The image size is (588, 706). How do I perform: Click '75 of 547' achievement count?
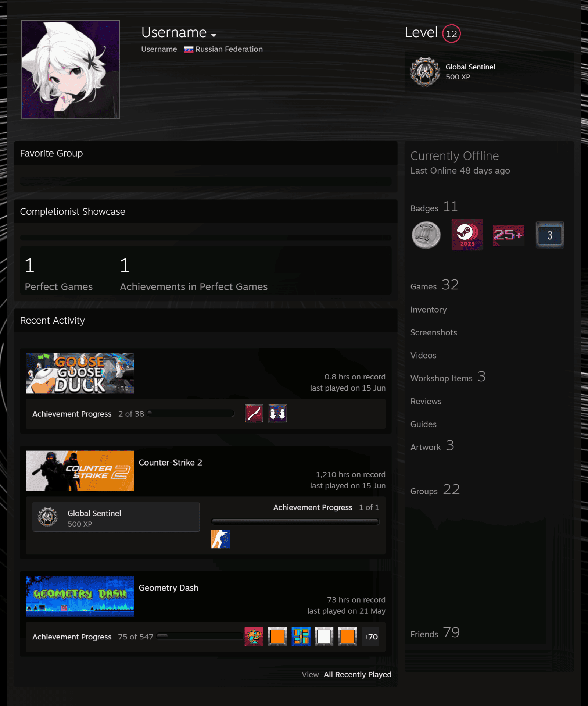coord(136,637)
